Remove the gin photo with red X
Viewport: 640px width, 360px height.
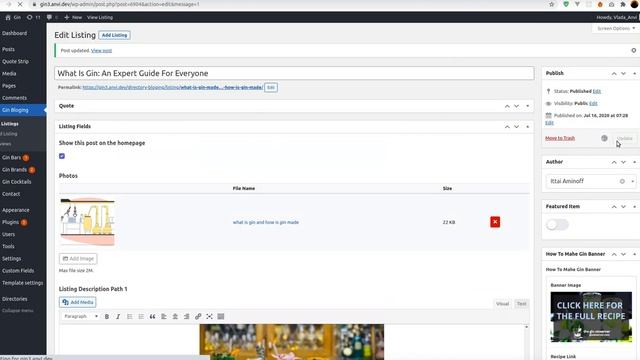click(x=495, y=222)
